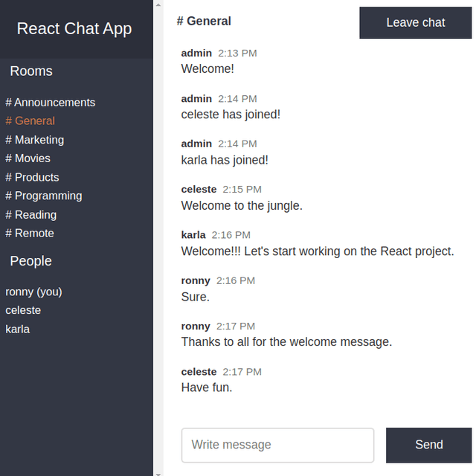Click the scrollbar up arrow
The image size is (476, 476).
tap(158, 4)
